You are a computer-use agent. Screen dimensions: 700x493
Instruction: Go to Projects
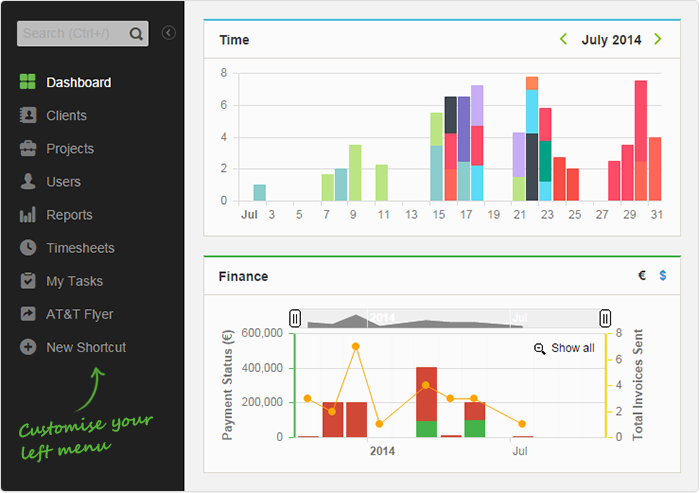point(70,149)
